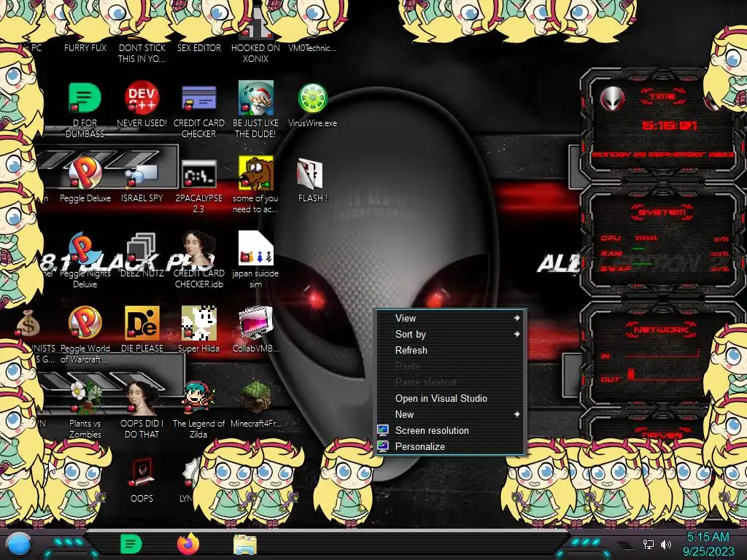This screenshot has height=560, width=747.
Task: Click the Start orb on the taskbar
Action: tap(19, 545)
